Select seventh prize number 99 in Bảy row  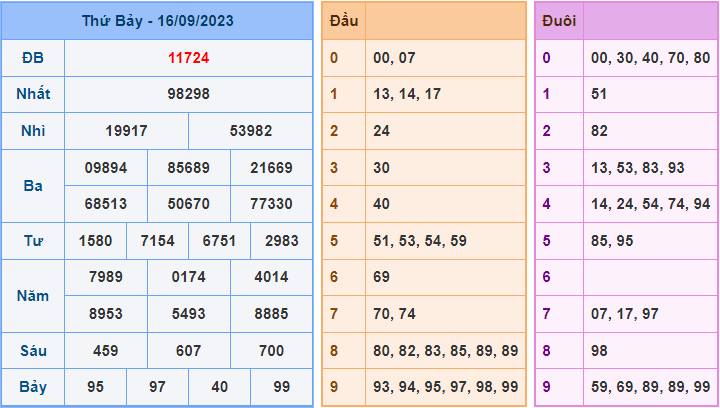pyautogui.click(x=281, y=387)
